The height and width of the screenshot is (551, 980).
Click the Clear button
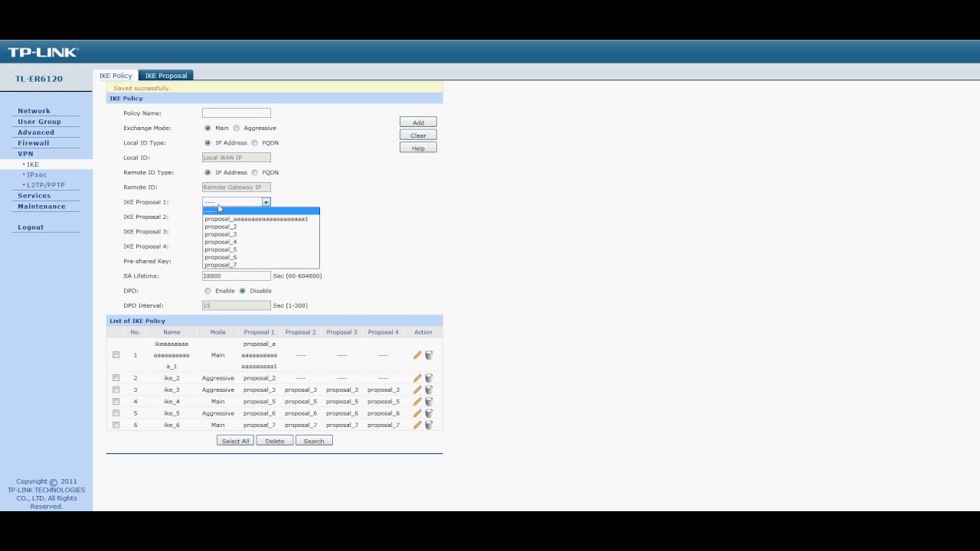(418, 135)
